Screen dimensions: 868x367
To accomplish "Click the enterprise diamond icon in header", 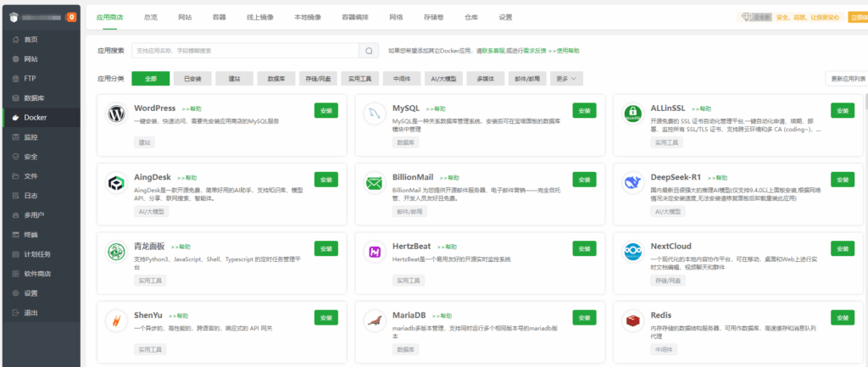I will (x=747, y=17).
